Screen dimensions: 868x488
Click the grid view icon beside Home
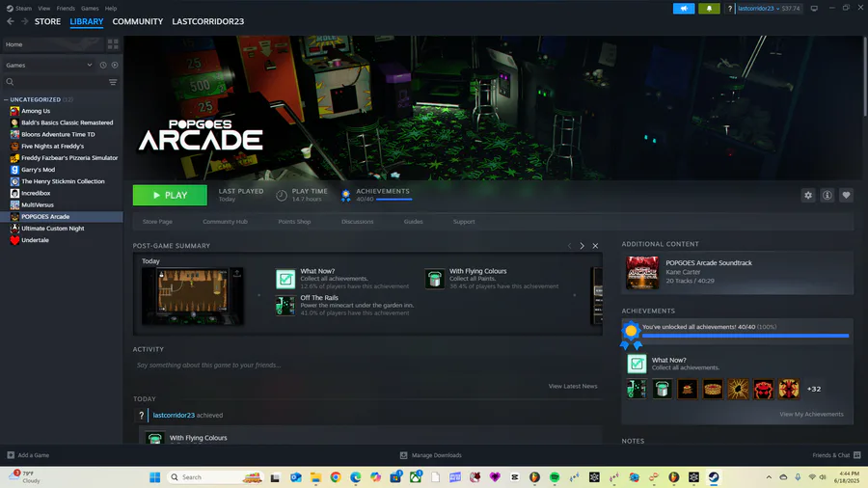click(x=113, y=44)
